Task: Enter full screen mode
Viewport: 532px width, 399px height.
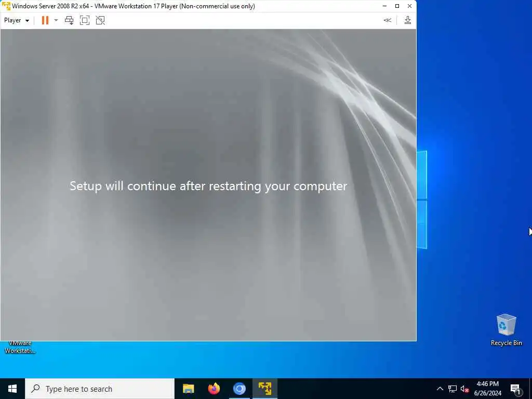Action: tap(85, 20)
